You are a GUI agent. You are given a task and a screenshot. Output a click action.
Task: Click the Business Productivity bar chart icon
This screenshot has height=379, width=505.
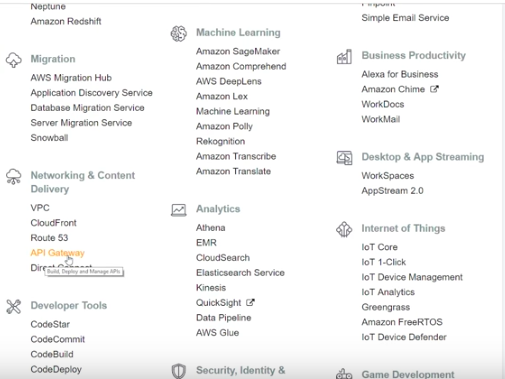click(x=344, y=56)
